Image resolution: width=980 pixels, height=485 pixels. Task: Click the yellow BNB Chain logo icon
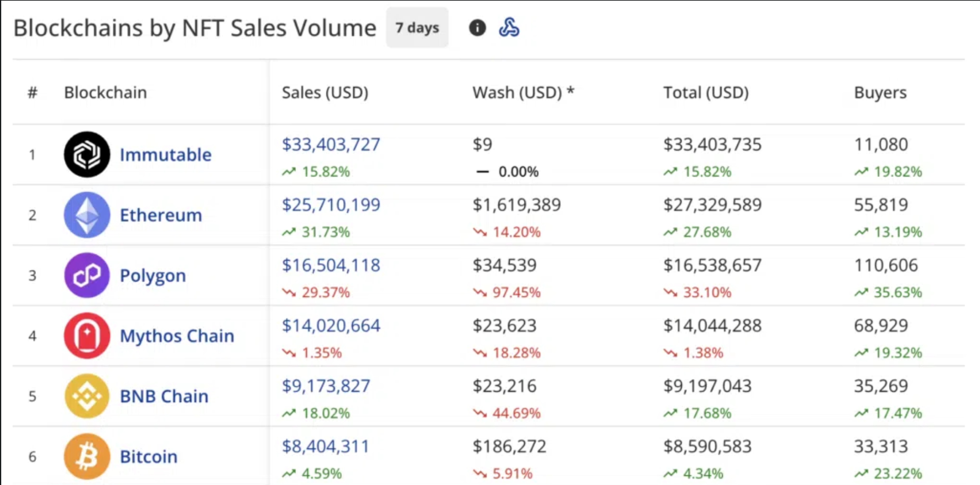(x=87, y=396)
